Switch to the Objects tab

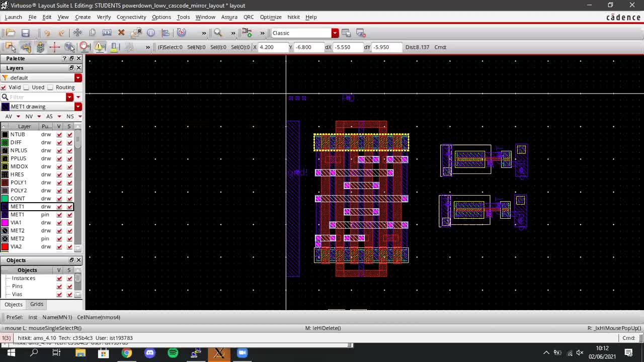14,304
